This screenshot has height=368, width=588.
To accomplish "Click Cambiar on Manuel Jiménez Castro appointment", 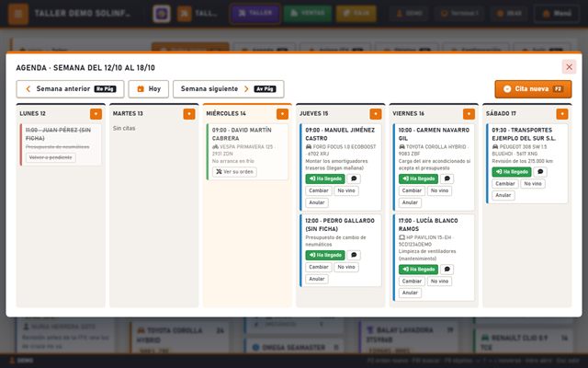I will 319,190.
